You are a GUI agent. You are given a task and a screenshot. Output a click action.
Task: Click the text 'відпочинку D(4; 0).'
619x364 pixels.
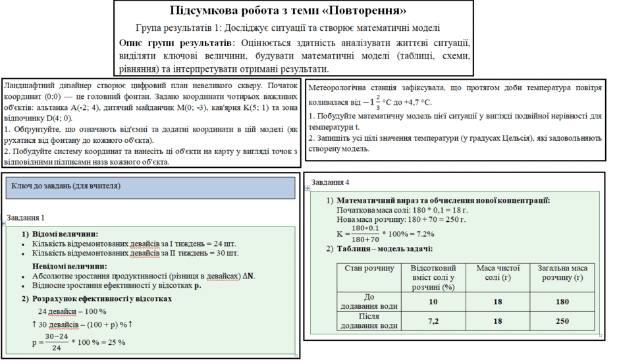point(38,118)
